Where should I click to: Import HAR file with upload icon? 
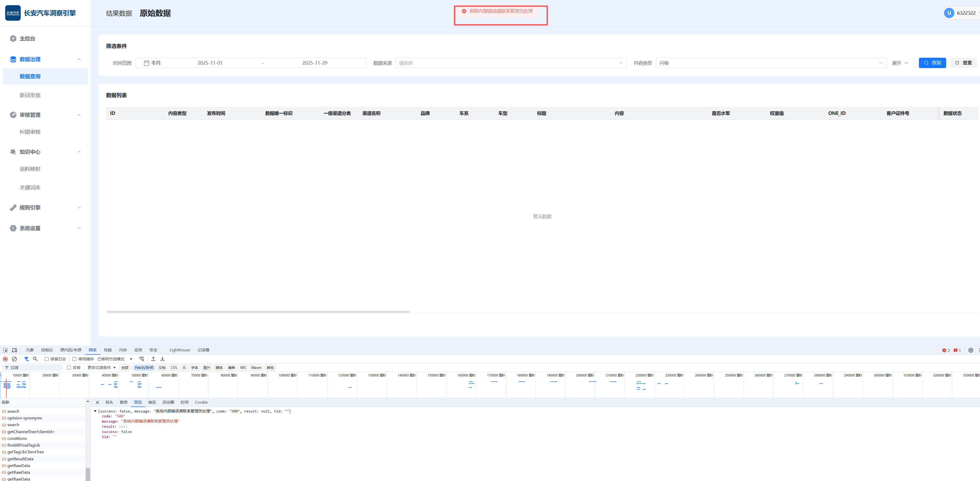(x=153, y=359)
